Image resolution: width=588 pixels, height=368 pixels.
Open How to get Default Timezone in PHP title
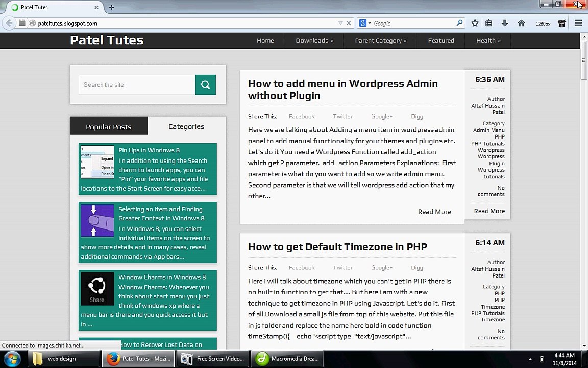coord(337,247)
